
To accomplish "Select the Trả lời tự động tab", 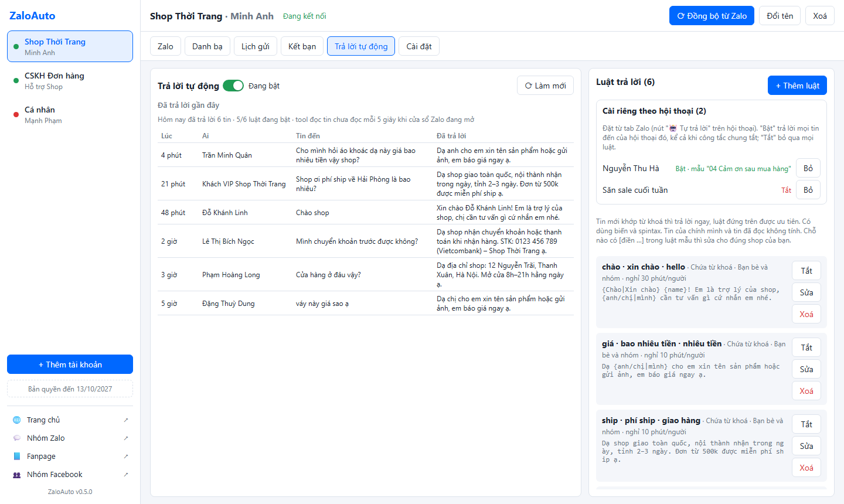I will 361,46.
